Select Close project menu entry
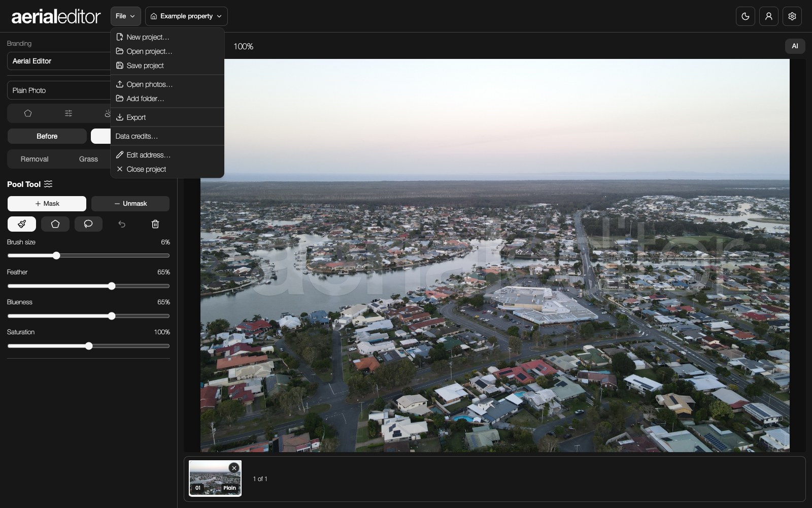The height and width of the screenshot is (508, 812). pyautogui.click(x=167, y=169)
